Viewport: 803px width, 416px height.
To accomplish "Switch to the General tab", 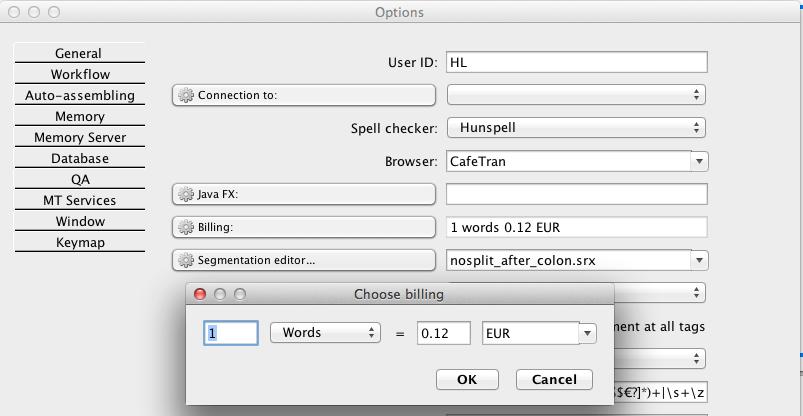I will pyautogui.click(x=79, y=53).
